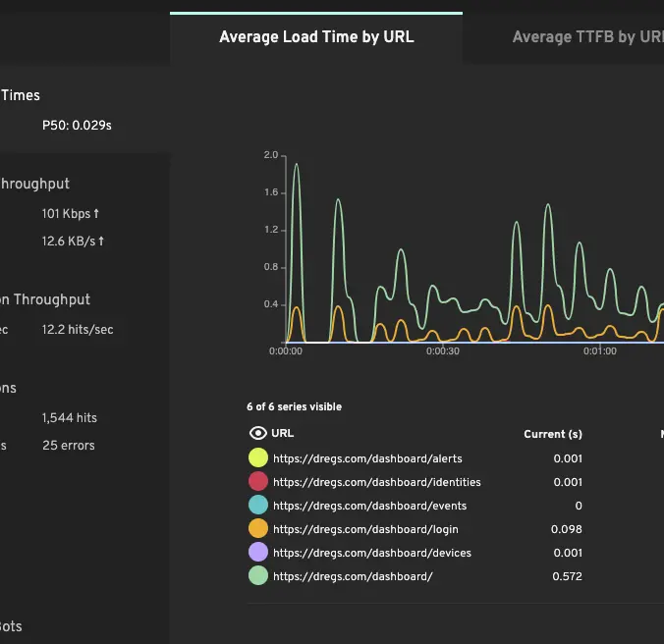664x644 pixels.
Task: Toggle all series visibility eye icon
Action: [x=258, y=433]
